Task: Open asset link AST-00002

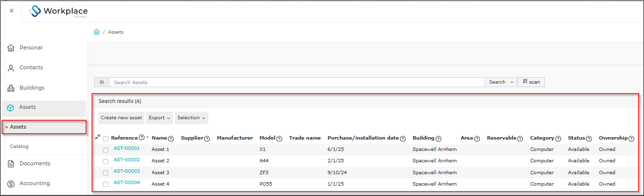Action: click(127, 160)
